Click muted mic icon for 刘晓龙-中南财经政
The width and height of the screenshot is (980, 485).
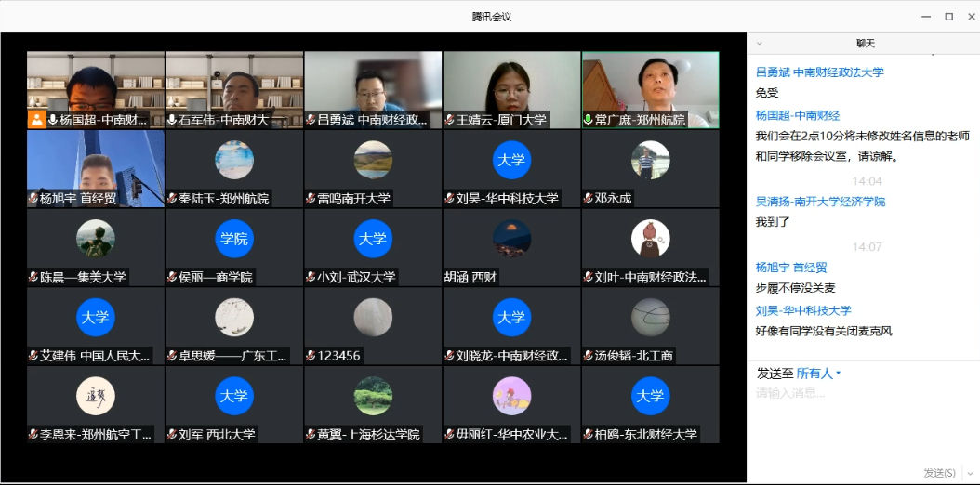point(449,356)
